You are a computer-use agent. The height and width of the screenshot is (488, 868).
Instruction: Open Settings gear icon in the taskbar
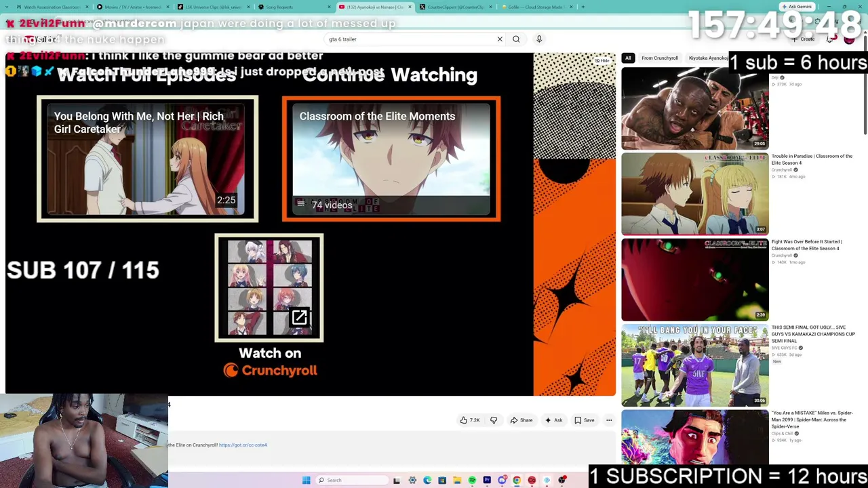tap(412, 481)
